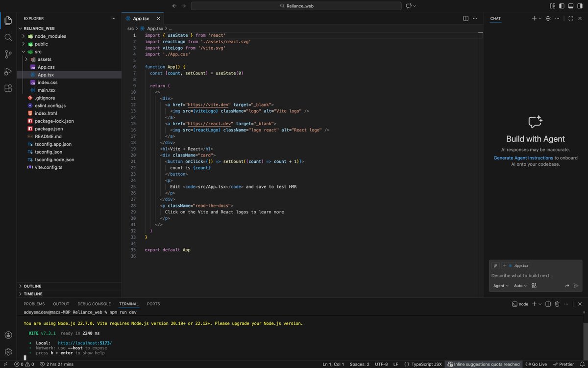
Task: Click the Go Live button in status bar
Action: [x=536, y=364]
